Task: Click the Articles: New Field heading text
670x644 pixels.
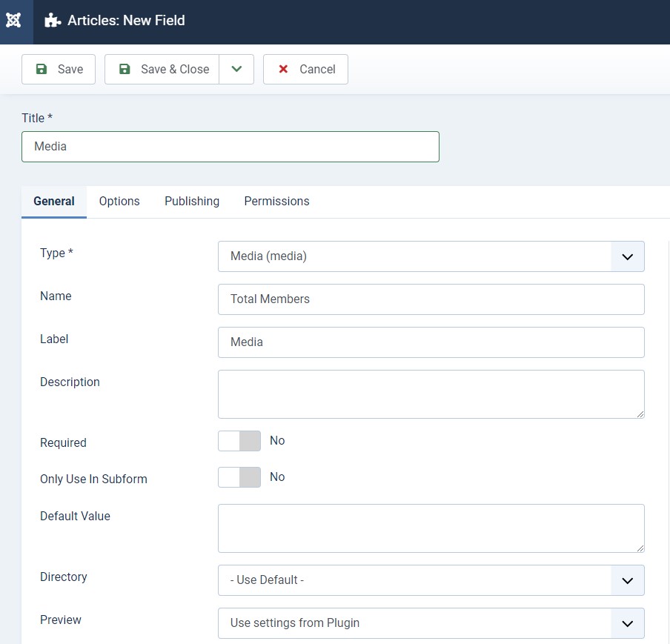Action: click(x=127, y=20)
